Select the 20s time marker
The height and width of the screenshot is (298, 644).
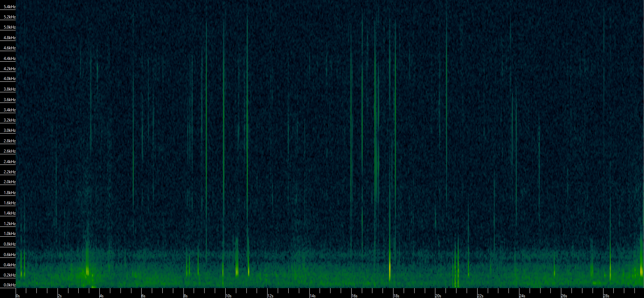(x=438, y=296)
